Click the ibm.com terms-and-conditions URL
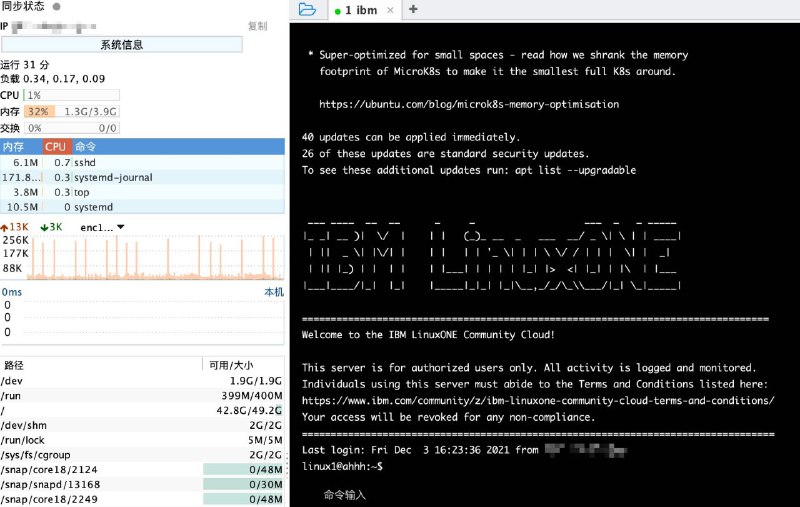 (x=538, y=400)
